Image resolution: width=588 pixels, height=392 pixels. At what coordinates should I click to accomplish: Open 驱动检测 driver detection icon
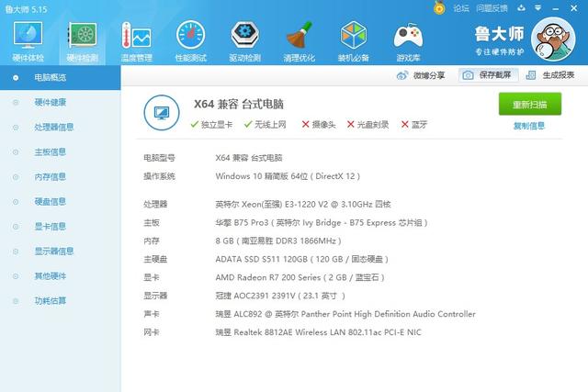(x=245, y=40)
